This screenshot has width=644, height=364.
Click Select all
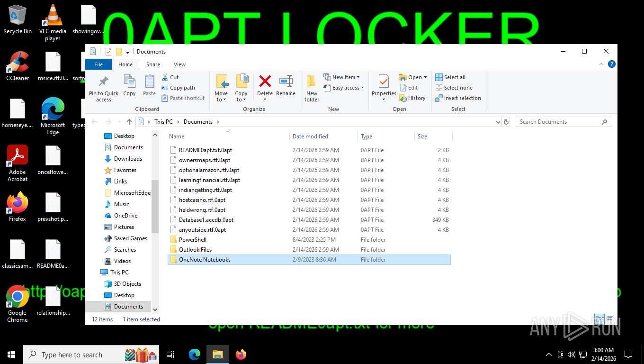[x=450, y=77]
